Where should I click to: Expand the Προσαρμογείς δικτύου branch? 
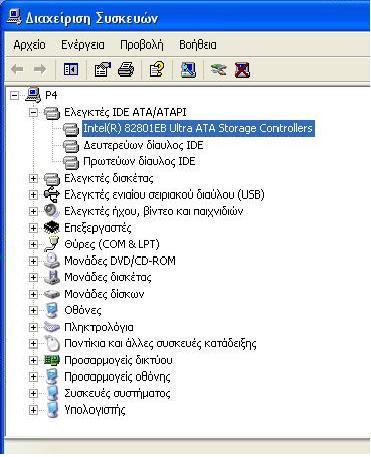point(33,360)
